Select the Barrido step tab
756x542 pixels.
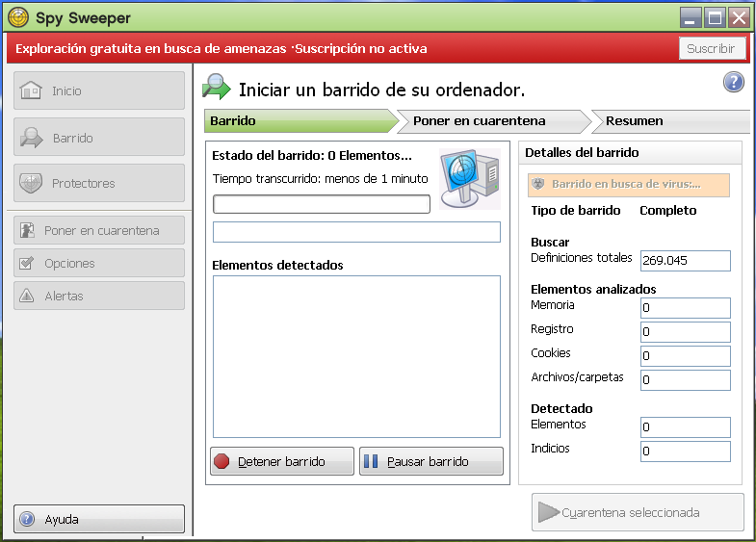point(300,121)
